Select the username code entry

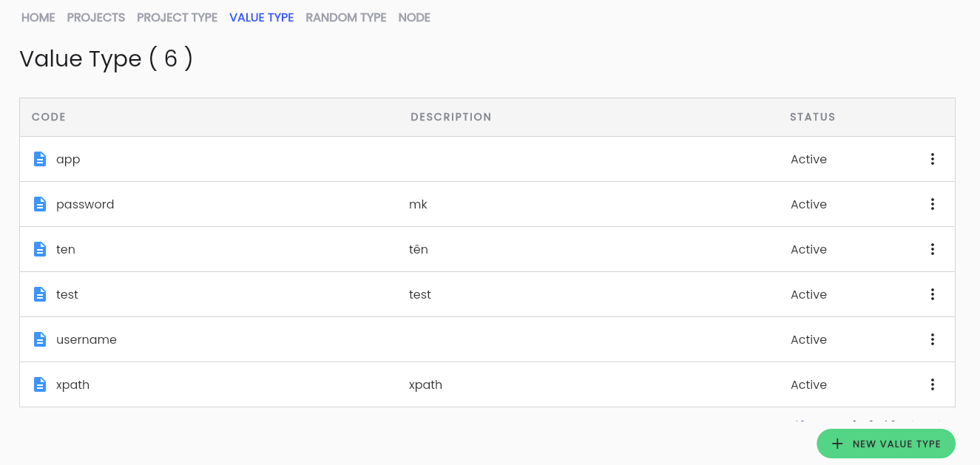[x=87, y=339]
